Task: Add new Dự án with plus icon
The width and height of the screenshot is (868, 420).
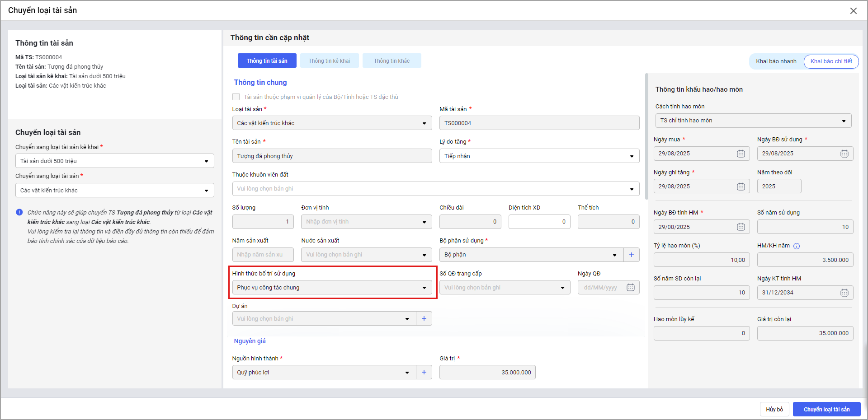Action: [x=424, y=318]
